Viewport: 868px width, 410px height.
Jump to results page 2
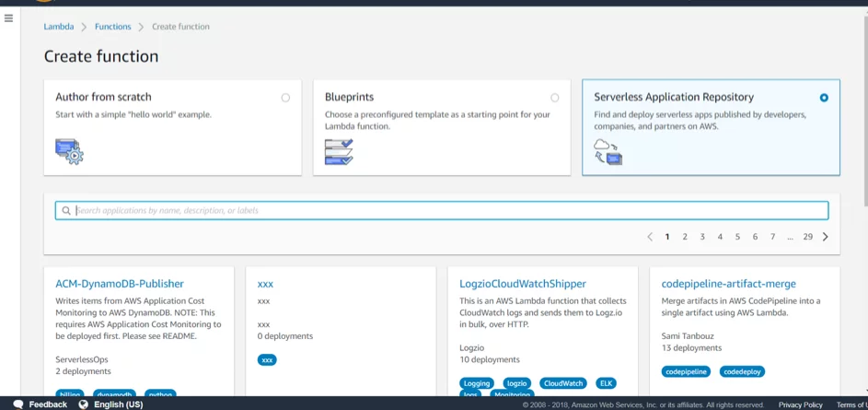(x=685, y=237)
